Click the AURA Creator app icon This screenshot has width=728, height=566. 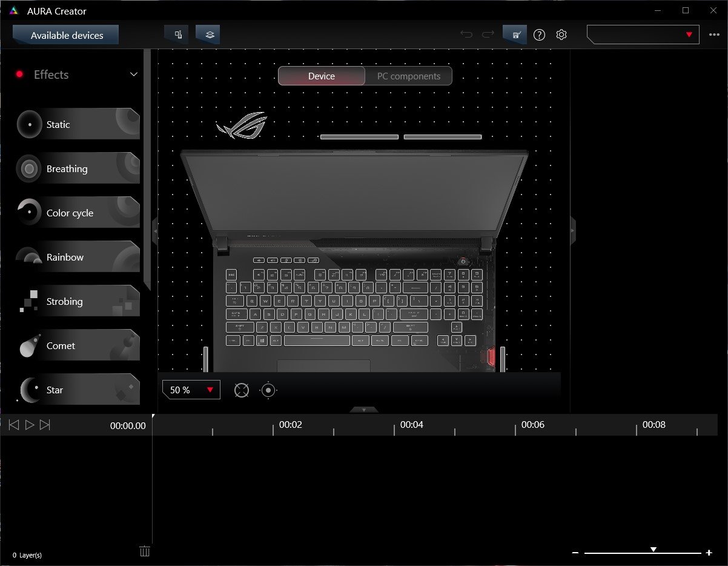[14, 11]
